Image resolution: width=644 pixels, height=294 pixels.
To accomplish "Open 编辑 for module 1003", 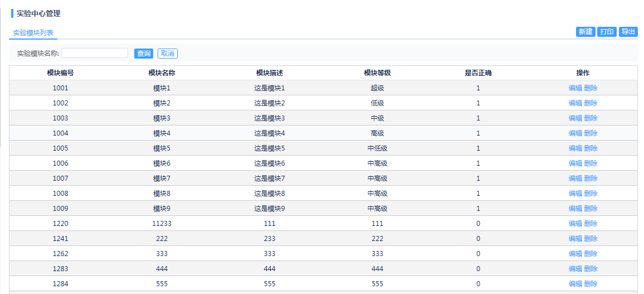I will pos(575,118).
